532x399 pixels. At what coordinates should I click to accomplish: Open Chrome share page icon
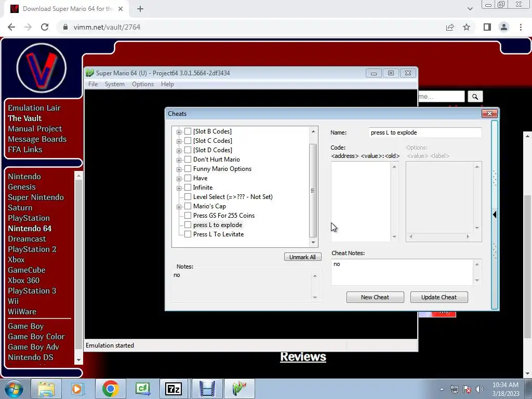[450, 27]
